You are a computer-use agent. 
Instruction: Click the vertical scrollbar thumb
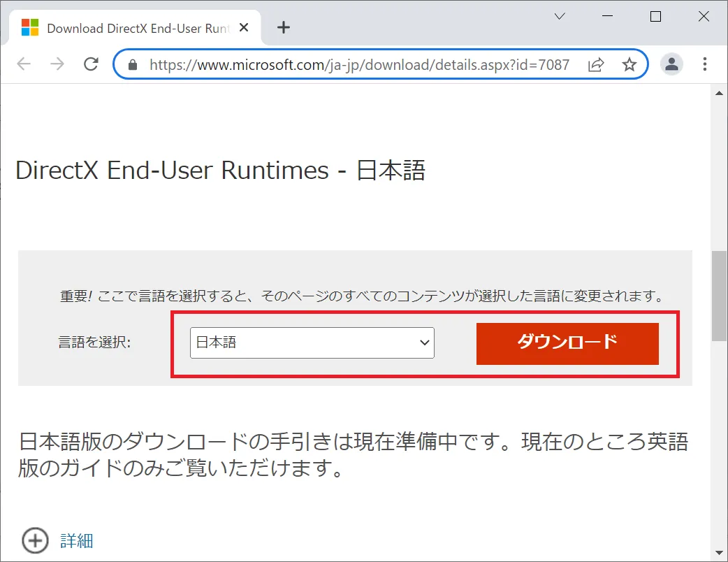coord(719,296)
